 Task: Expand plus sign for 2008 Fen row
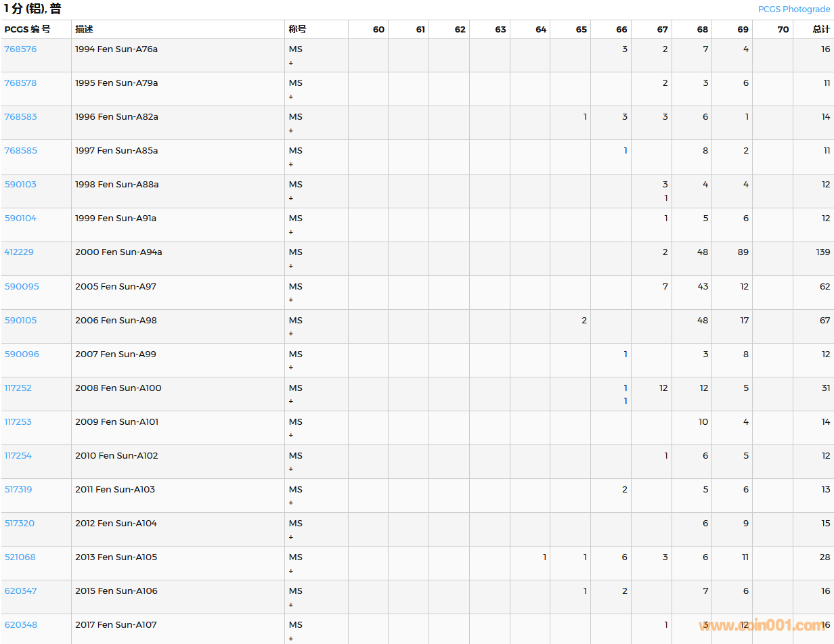coord(291,401)
